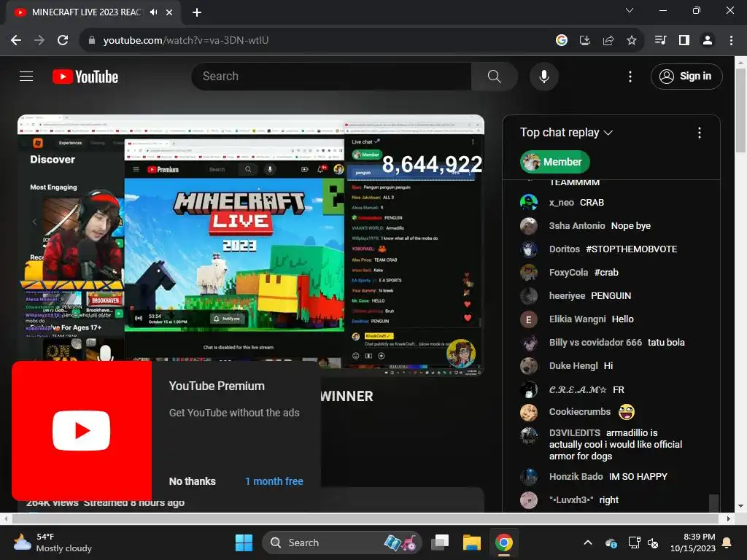Click Elikia Wangni's E avatar
This screenshot has width=747, height=560.
(x=528, y=319)
